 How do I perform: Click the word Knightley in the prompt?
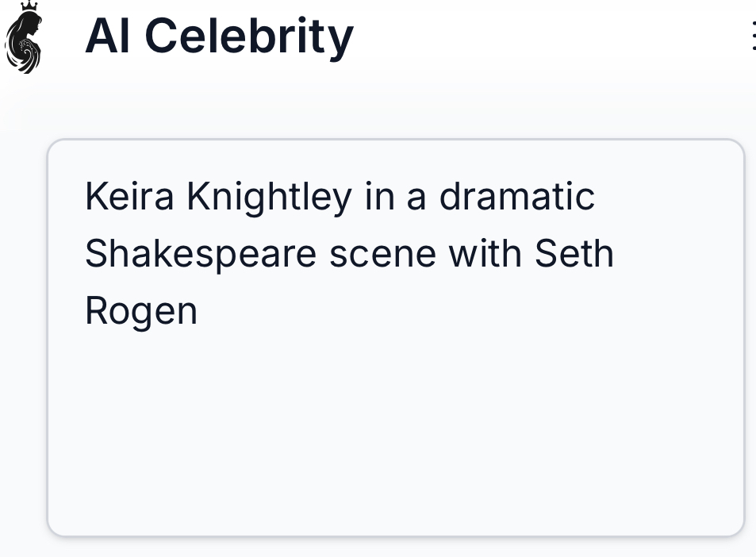coord(269,198)
